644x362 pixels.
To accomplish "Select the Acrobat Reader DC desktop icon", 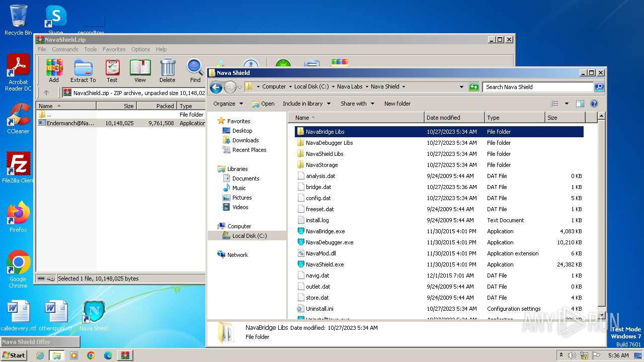I will pyautogui.click(x=18, y=73).
